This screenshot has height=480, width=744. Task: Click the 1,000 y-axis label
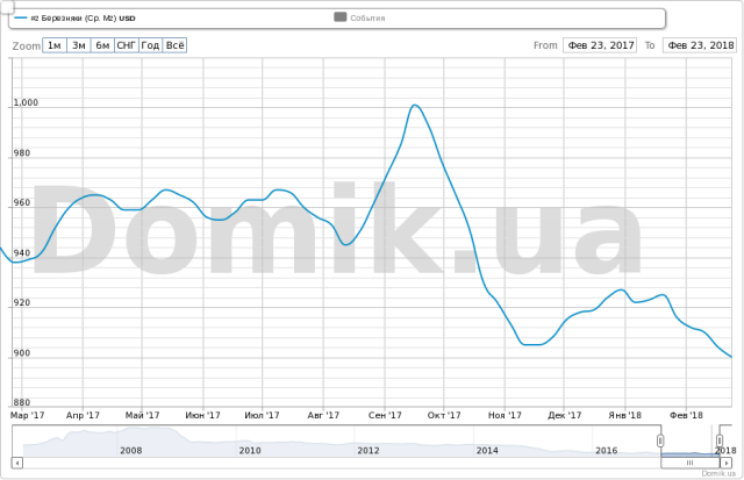coord(26,102)
